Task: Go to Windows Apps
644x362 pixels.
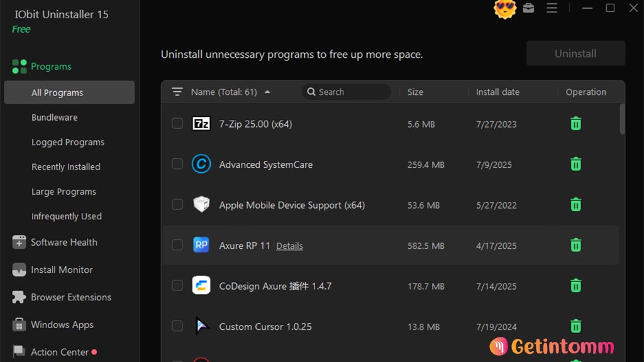Action: [x=62, y=325]
